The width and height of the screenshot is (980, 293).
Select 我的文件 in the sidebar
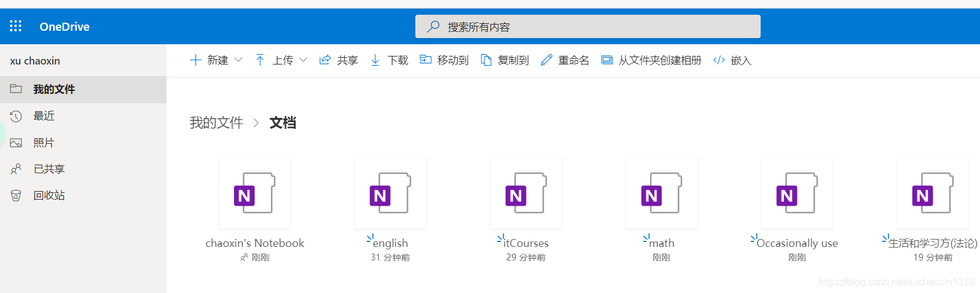[x=83, y=89]
